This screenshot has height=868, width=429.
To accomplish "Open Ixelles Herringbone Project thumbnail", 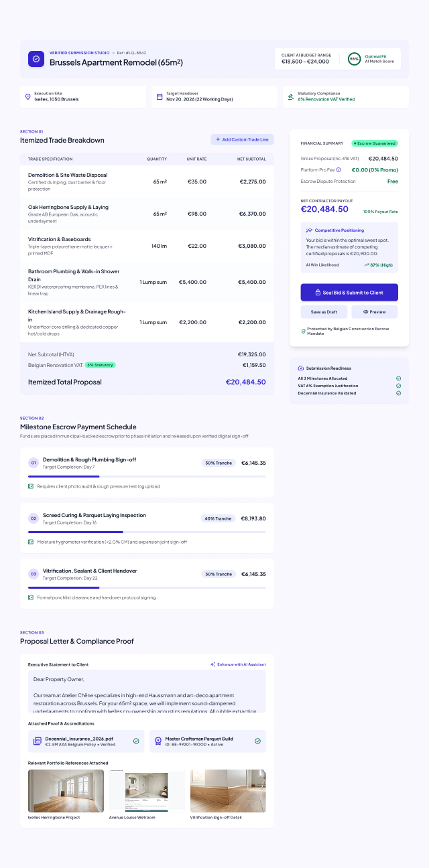I will click(x=66, y=791).
